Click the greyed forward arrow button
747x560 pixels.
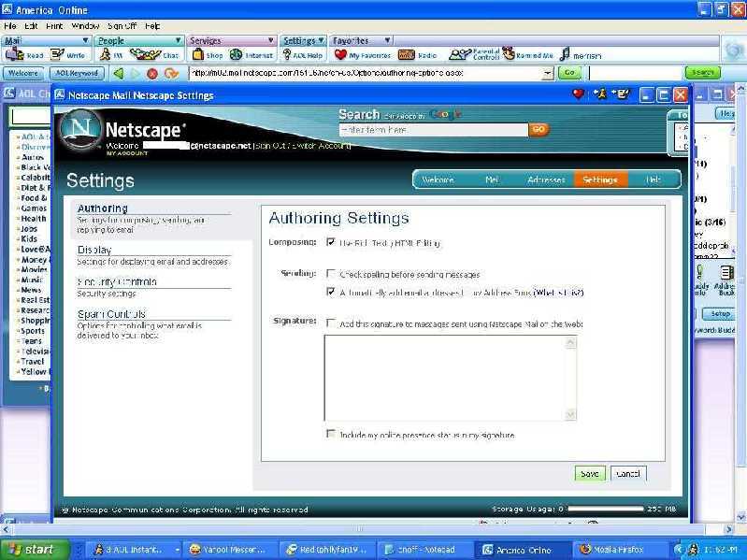click(136, 73)
